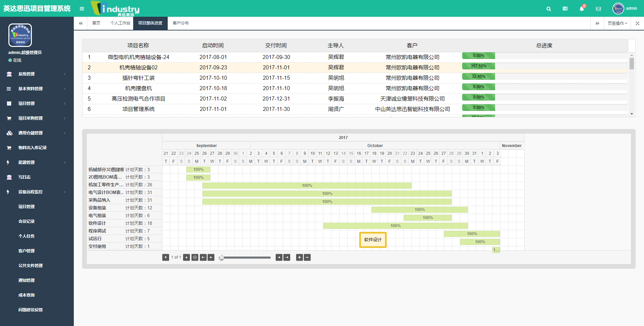Expand 设备远程监控 menu
This screenshot has width=644, height=326.
[x=37, y=192]
